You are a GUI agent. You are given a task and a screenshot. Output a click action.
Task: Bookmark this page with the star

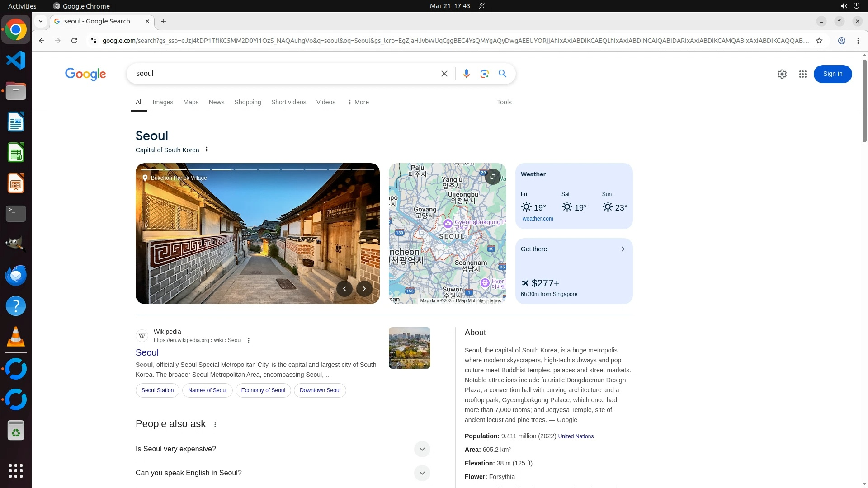[819, 41]
